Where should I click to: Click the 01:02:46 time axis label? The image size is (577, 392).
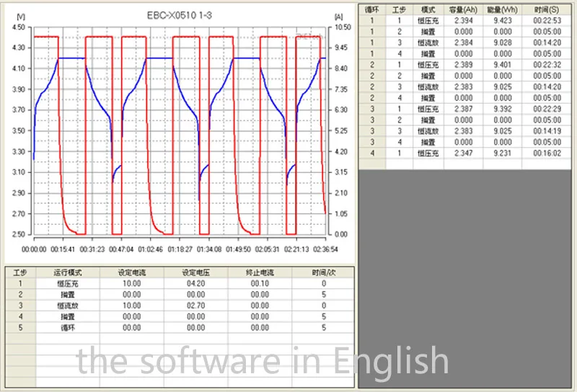tap(151, 249)
